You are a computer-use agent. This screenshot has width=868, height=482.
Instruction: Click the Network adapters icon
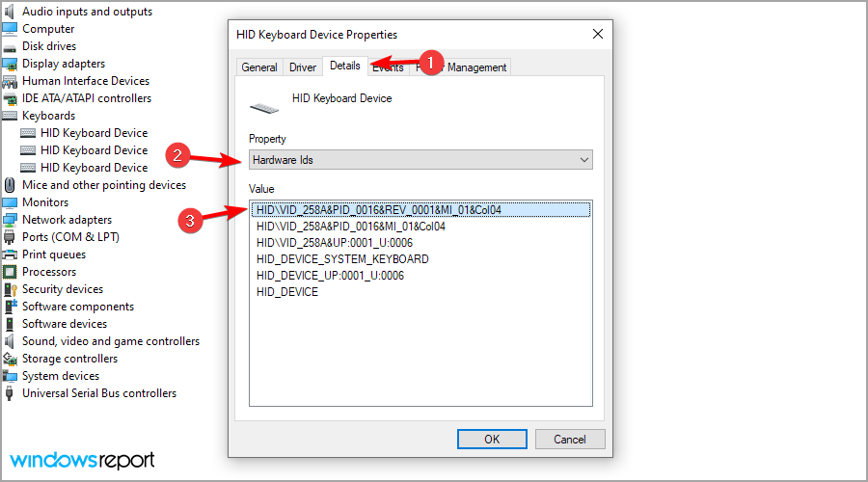[x=10, y=220]
